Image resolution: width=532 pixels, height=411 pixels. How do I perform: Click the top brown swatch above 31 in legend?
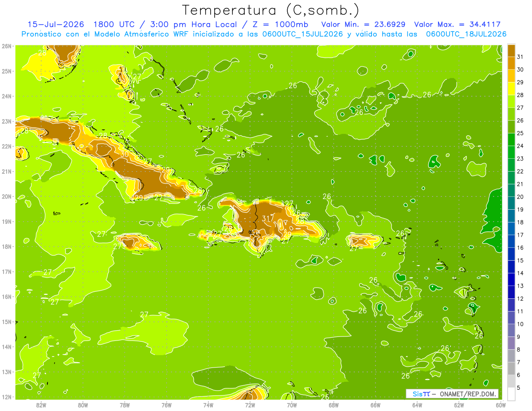coord(511,51)
